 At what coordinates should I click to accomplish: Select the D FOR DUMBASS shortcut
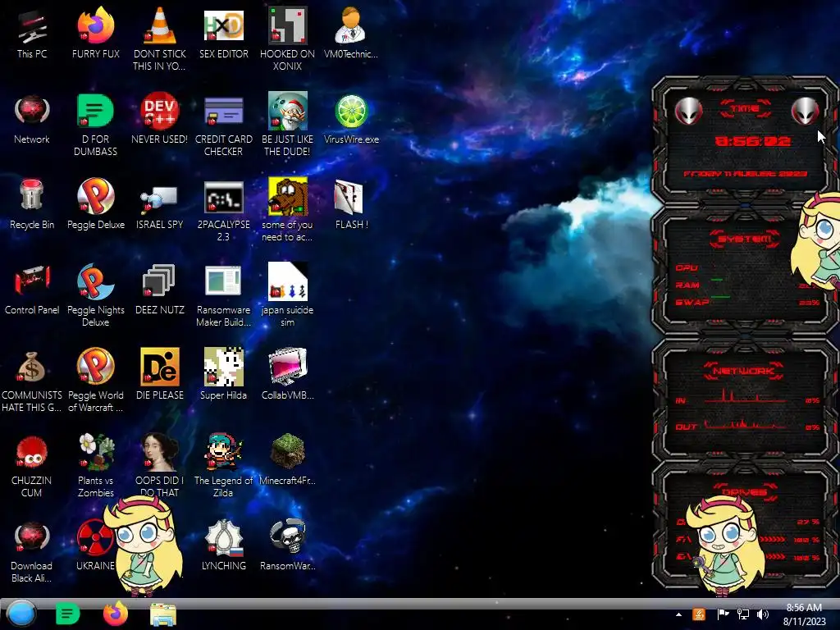click(x=95, y=125)
